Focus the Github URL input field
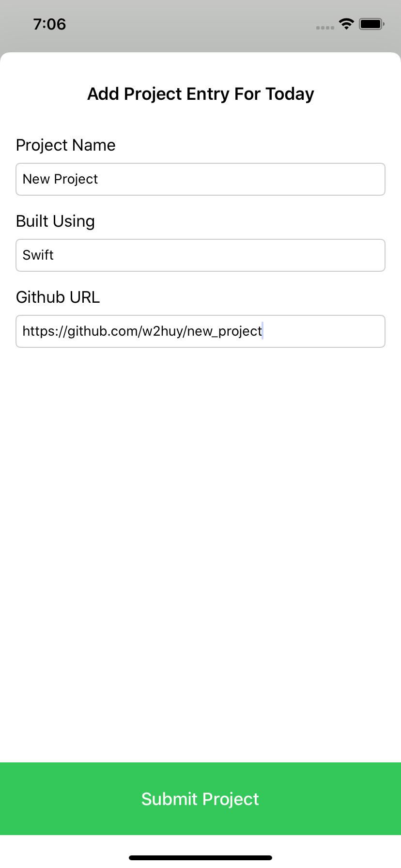401x868 pixels. 200,331
